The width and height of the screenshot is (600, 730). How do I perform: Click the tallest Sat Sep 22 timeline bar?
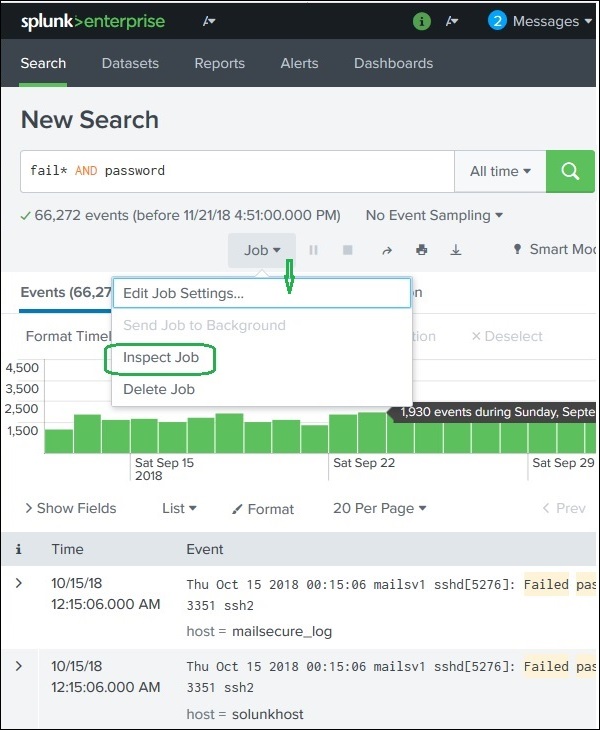(x=372, y=433)
